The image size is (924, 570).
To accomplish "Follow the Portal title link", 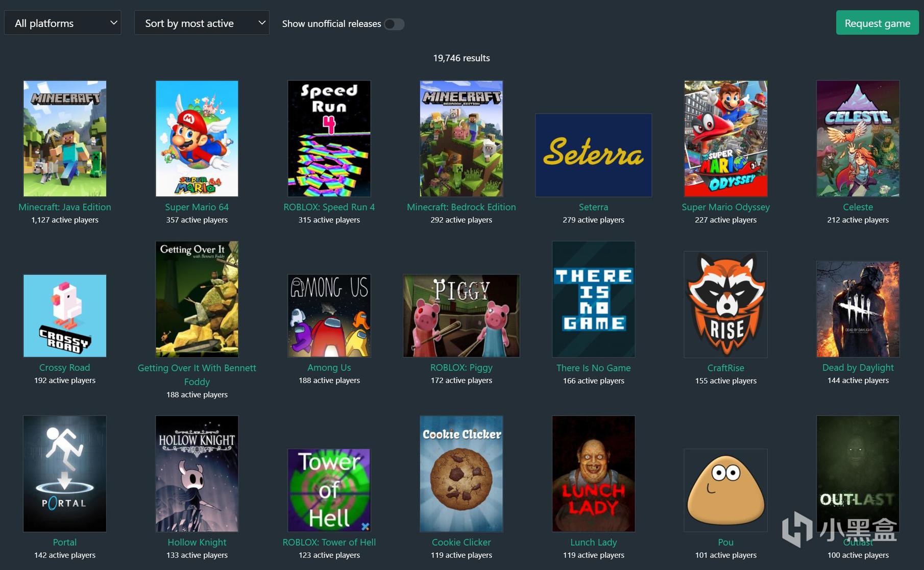I will click(65, 542).
